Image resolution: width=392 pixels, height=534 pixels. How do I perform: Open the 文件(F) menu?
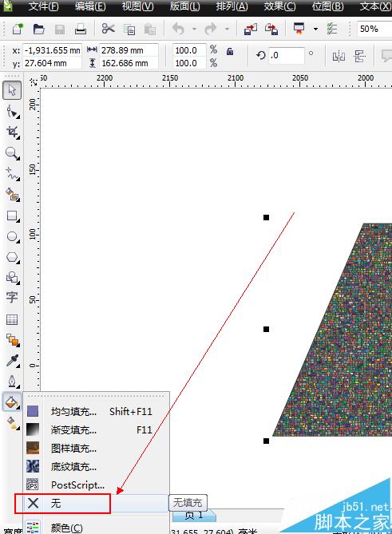tap(44, 6)
